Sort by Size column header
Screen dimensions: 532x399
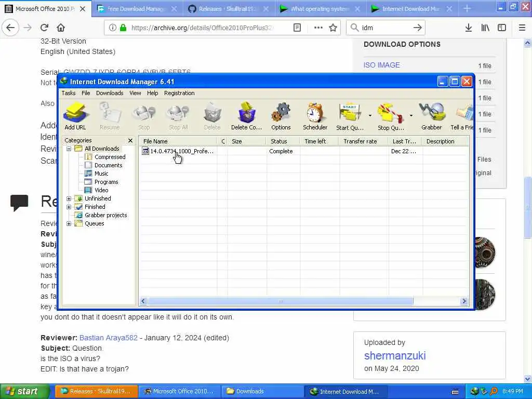(x=247, y=141)
